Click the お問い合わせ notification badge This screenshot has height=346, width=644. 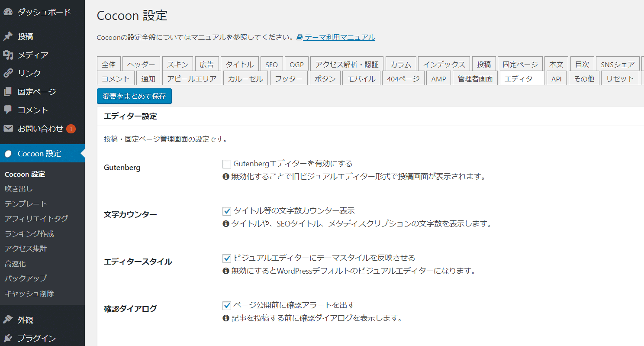(71, 129)
